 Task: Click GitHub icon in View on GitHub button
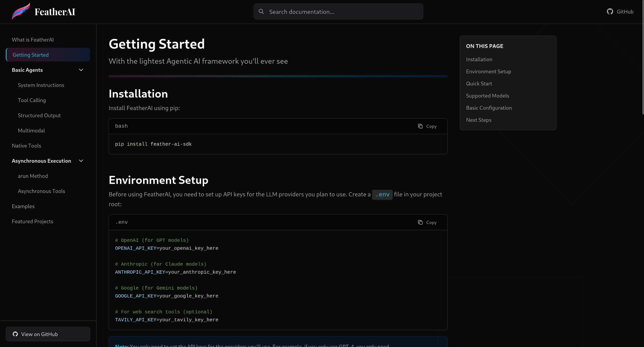(x=15, y=334)
